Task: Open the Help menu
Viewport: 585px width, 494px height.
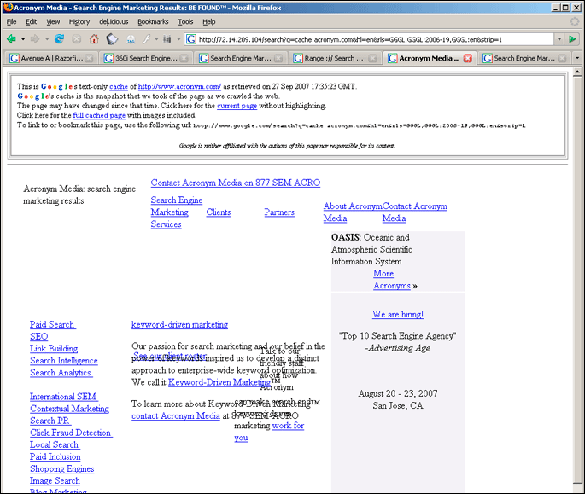Action: coord(209,22)
